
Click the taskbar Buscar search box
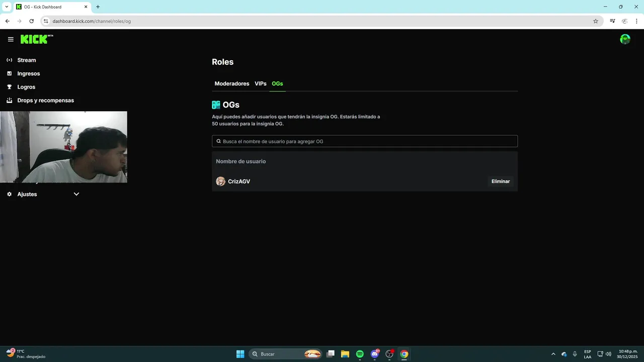(x=286, y=354)
